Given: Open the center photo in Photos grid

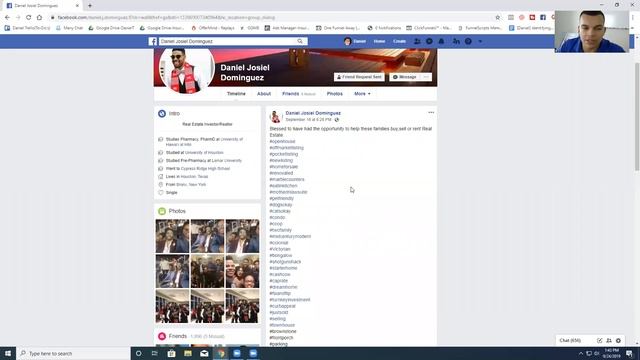Looking at the screenshot, I should 207,271.
